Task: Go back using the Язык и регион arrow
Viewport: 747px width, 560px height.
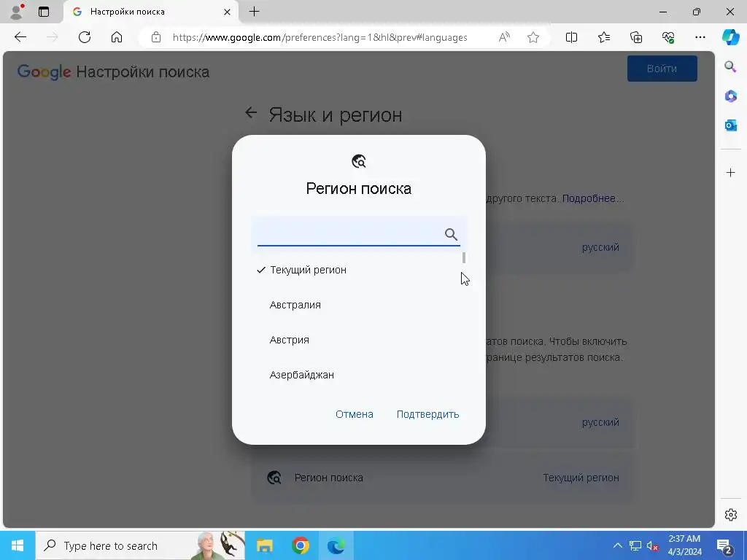Action: [251, 113]
